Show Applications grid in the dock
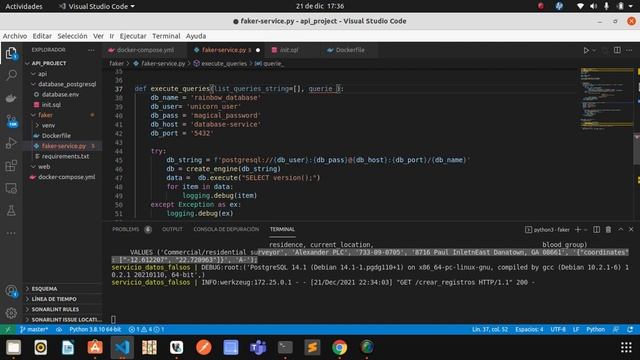The height and width of the screenshot is (360, 640). click(626, 347)
